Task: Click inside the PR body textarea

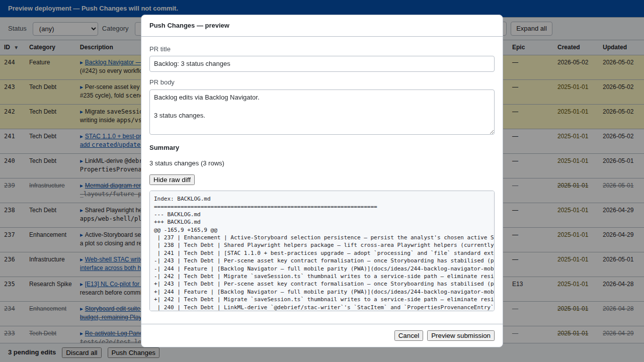Action: pyautogui.click(x=322, y=112)
